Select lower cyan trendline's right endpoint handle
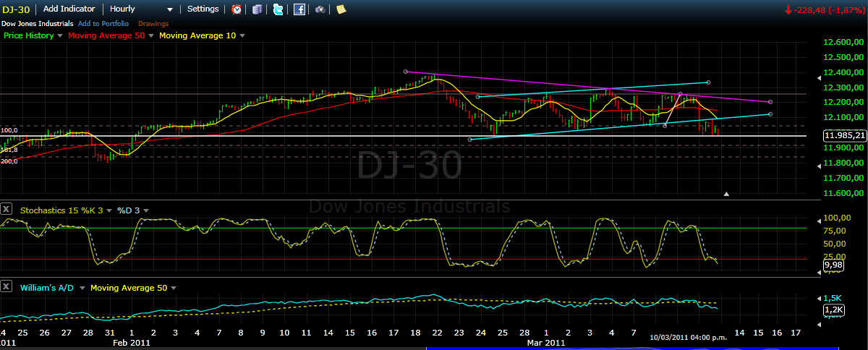 pos(770,114)
